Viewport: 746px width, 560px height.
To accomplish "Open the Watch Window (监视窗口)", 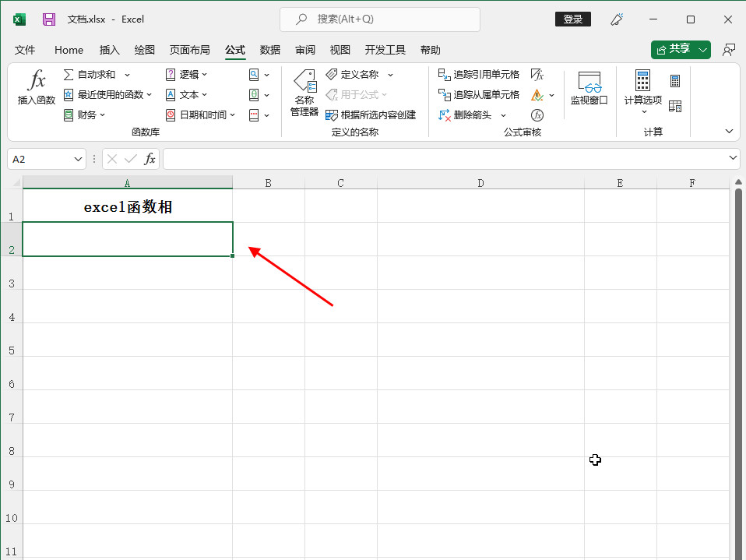I will click(x=589, y=87).
